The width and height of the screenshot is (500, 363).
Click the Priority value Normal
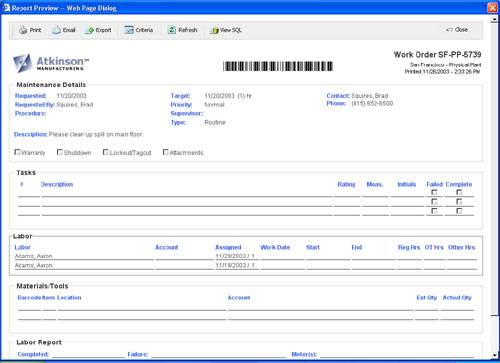pos(214,105)
